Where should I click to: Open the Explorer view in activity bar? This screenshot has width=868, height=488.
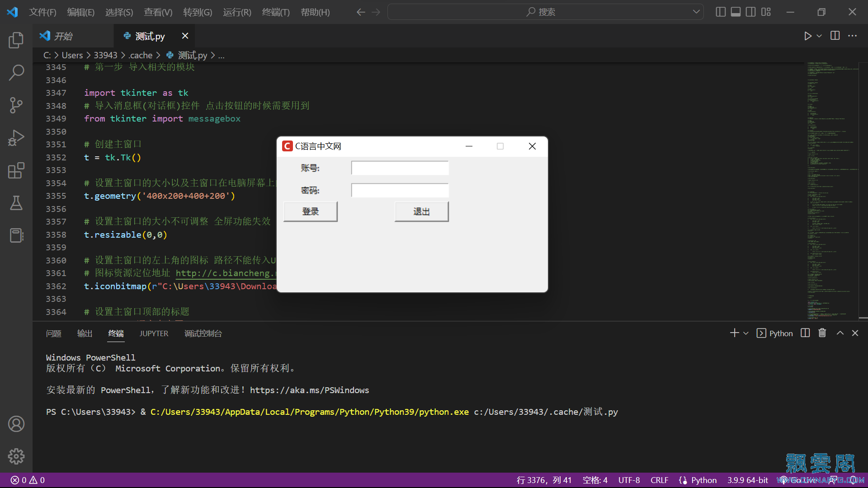pyautogui.click(x=16, y=40)
